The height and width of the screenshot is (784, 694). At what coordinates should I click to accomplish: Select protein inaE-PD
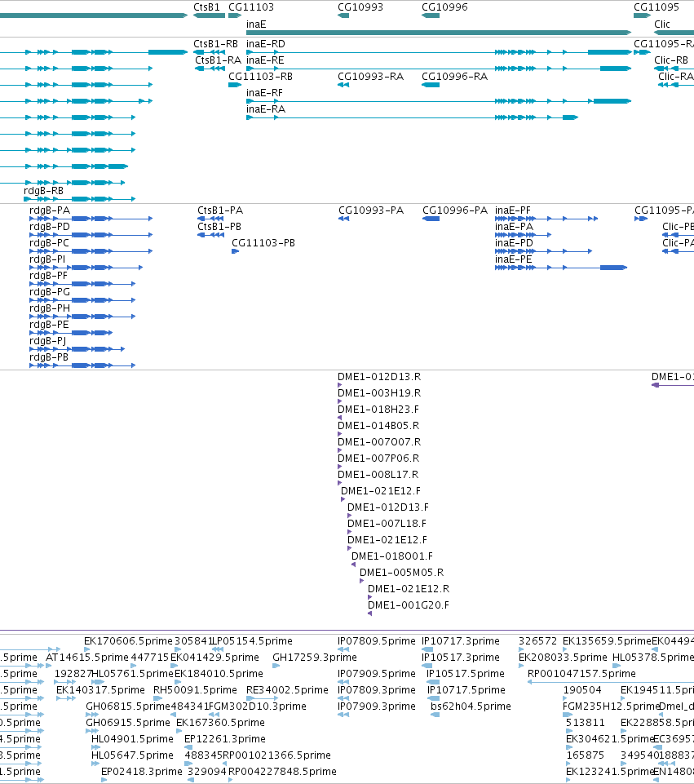pyautogui.click(x=544, y=251)
